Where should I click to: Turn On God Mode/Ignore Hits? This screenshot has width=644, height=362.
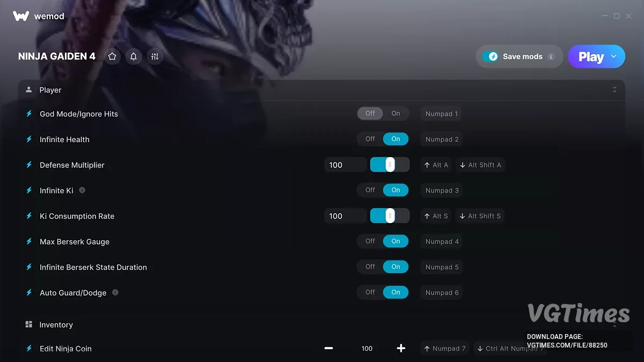coord(396,113)
